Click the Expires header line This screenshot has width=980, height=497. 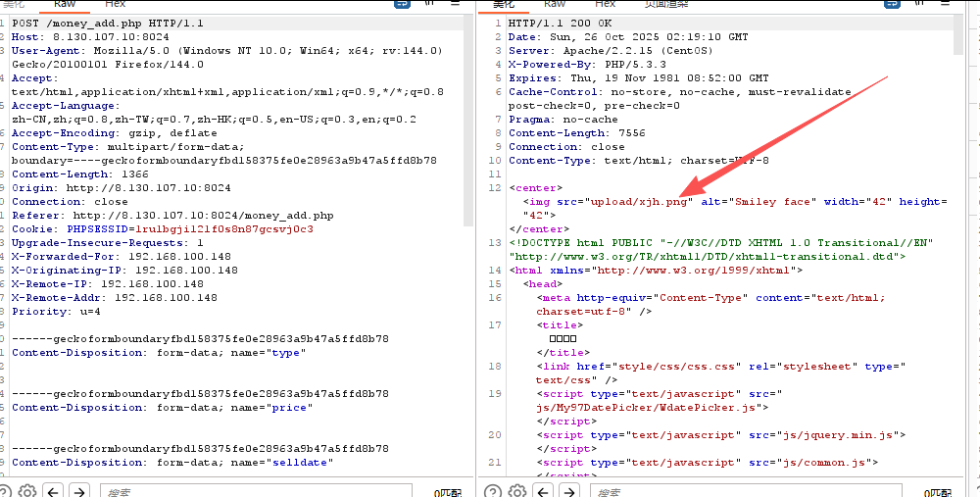coord(638,78)
